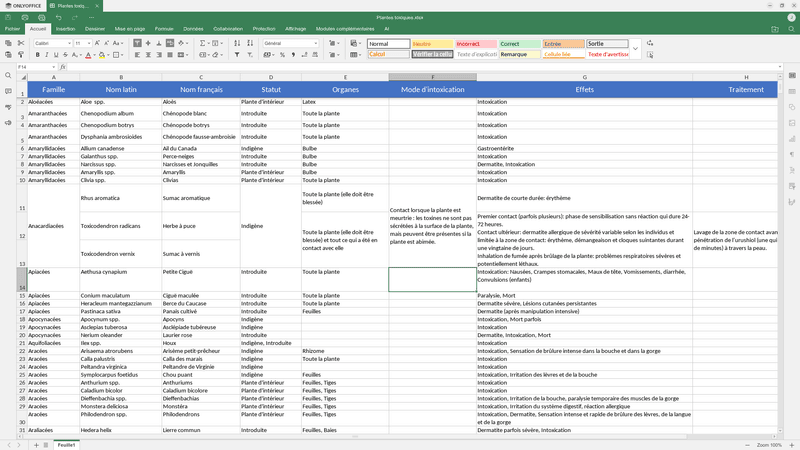This screenshot has width=800, height=450.
Task: Switch to the Formule tab
Action: (x=164, y=29)
